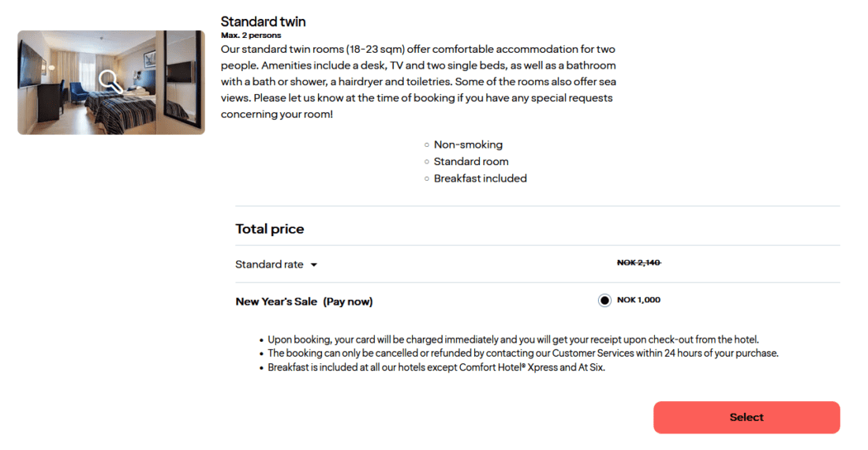
Task: Click the magnifier icon on the room photo
Action: [110, 81]
